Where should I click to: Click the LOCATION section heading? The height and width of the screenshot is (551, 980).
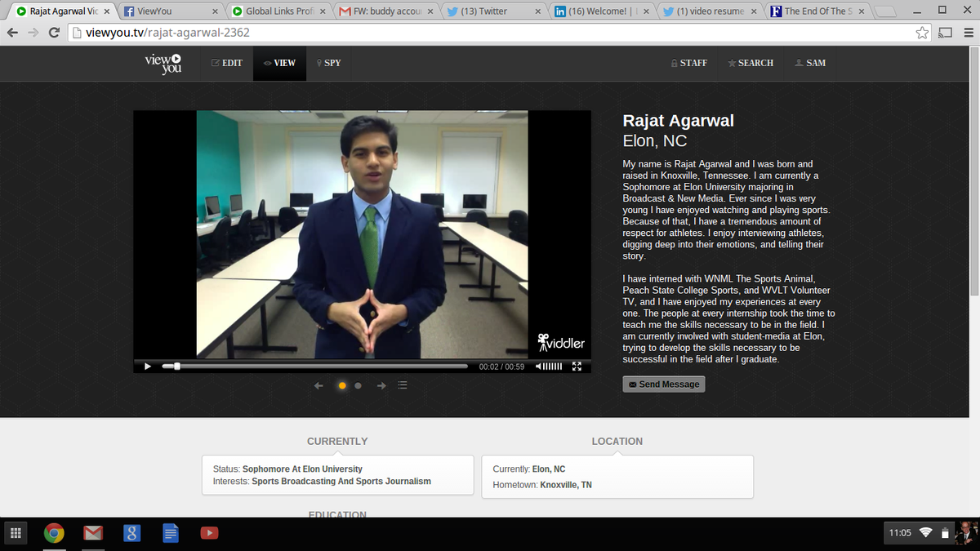pyautogui.click(x=617, y=441)
